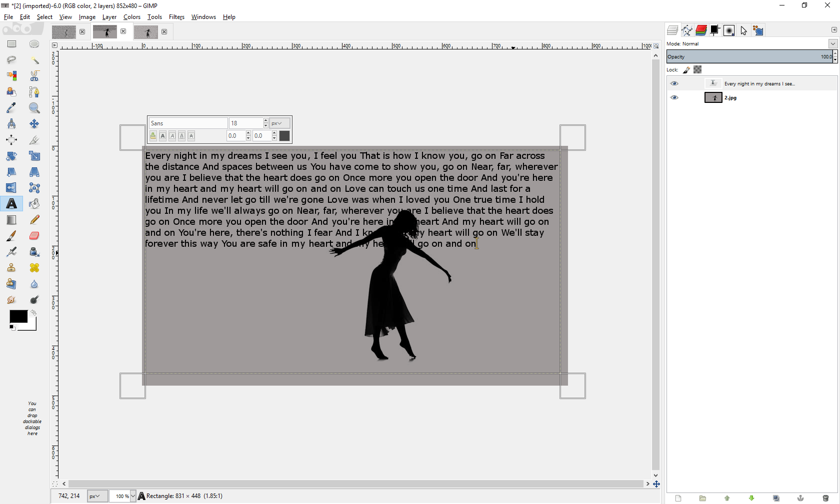This screenshot has height=504, width=840.
Task: Duplicate the selected layer
Action: (x=776, y=498)
